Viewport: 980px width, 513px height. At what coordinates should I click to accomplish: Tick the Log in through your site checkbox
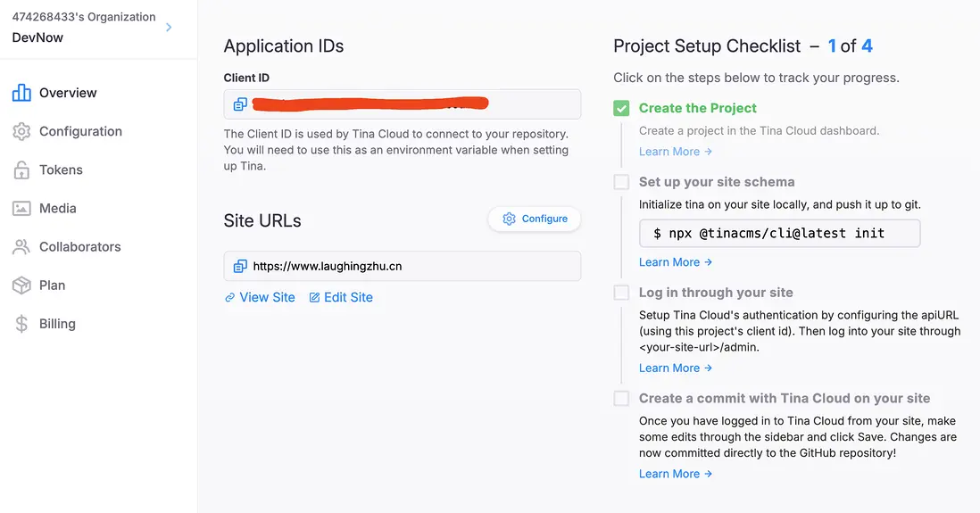coord(621,293)
